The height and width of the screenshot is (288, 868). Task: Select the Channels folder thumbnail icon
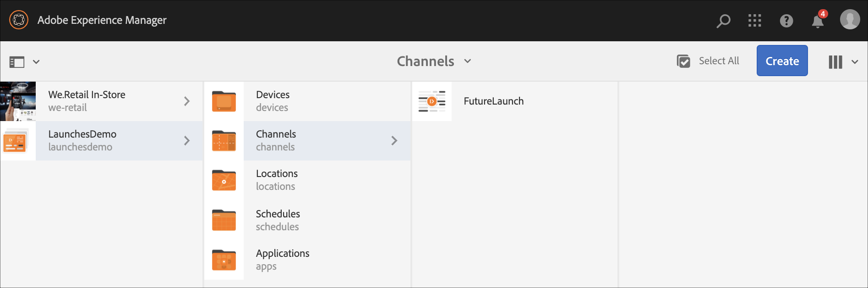pyautogui.click(x=224, y=141)
